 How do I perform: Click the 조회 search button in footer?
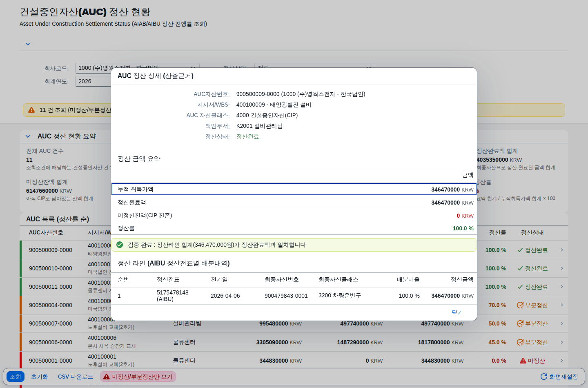[16, 377]
